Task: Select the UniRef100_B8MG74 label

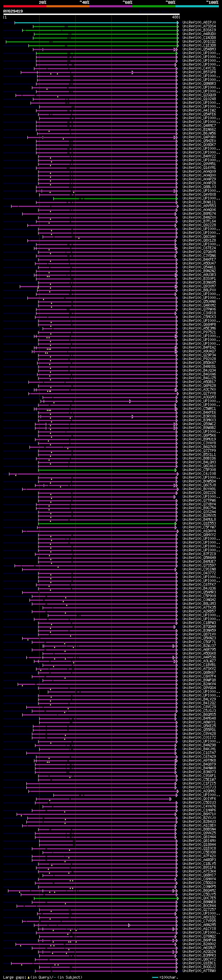Action: coord(199,213)
